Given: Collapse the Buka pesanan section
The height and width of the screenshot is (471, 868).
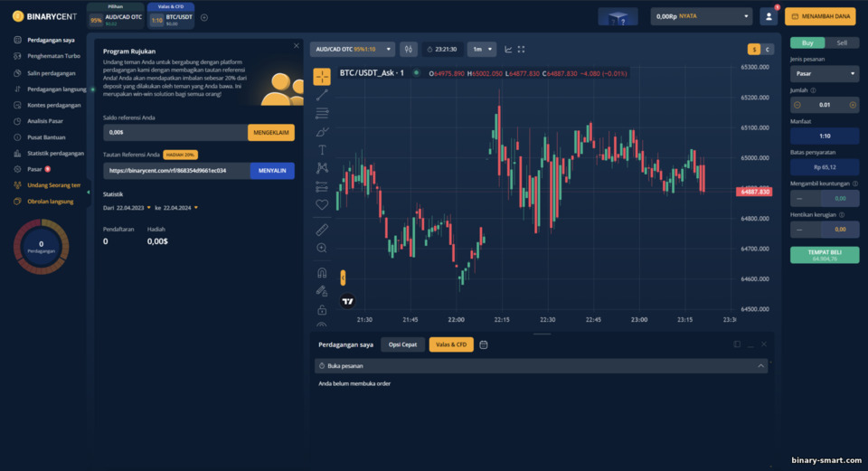Looking at the screenshot, I should [x=760, y=366].
